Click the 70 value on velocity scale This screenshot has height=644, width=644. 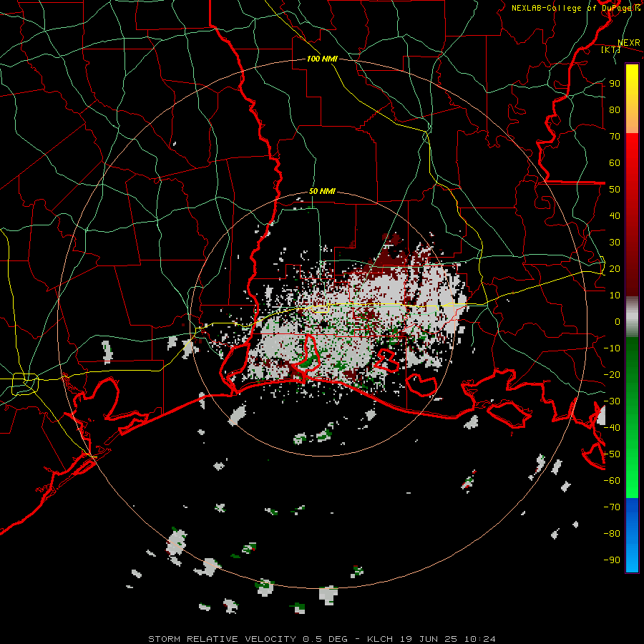615,137
